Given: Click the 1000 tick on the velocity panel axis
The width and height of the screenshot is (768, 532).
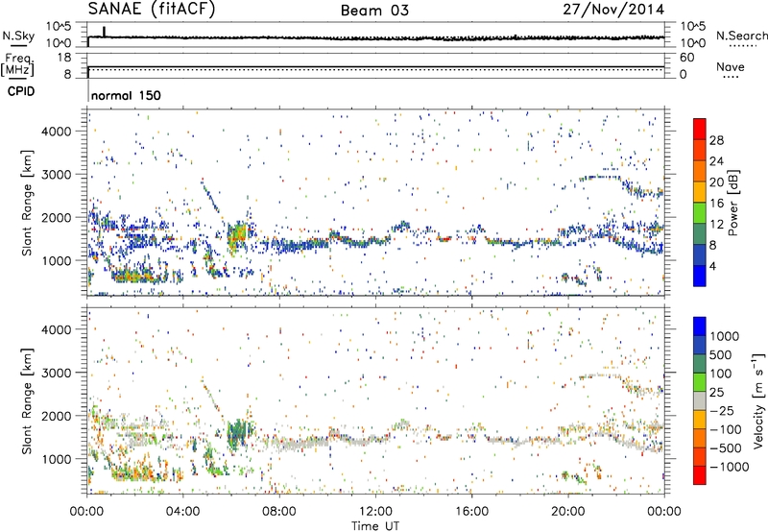Looking at the screenshot, I should pyautogui.click(x=57, y=459).
